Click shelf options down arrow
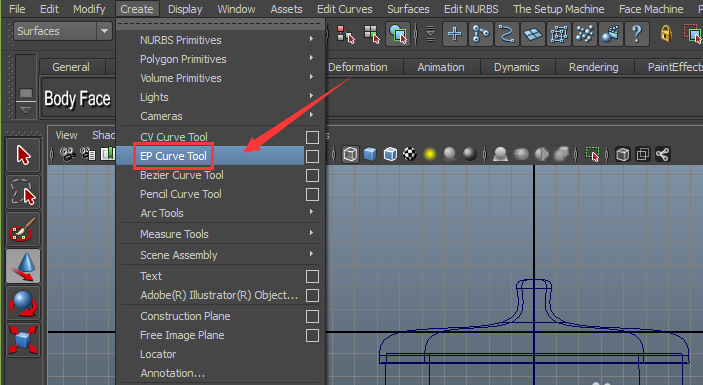The width and height of the screenshot is (703, 385). coord(26,110)
